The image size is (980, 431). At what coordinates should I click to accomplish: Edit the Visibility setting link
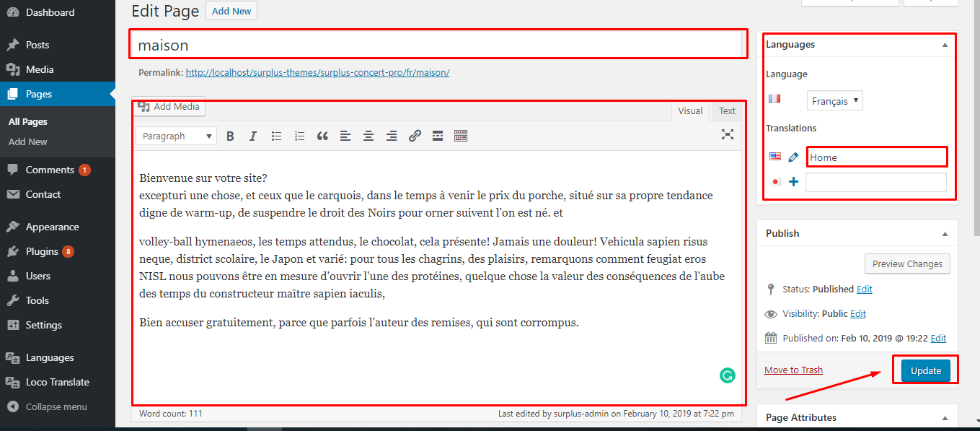[x=858, y=313]
